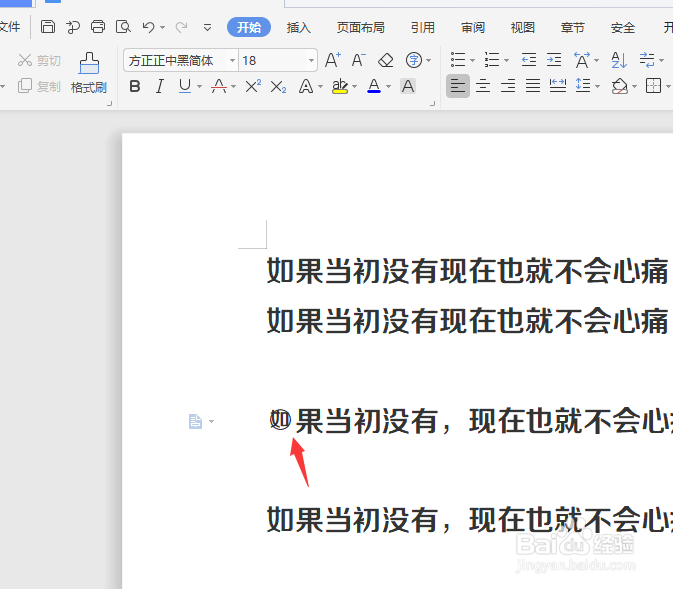Image resolution: width=673 pixels, height=589 pixels.
Task: Click the line spacing icon
Action: click(x=583, y=86)
